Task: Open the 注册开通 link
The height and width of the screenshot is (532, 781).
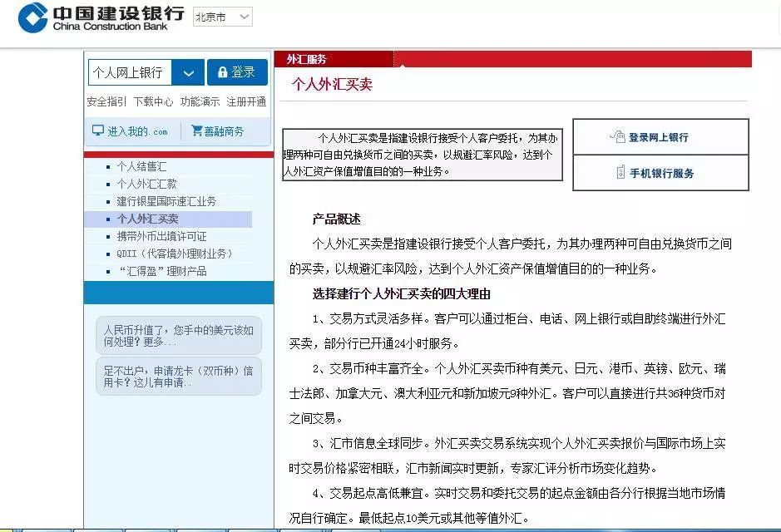Action: [246, 101]
